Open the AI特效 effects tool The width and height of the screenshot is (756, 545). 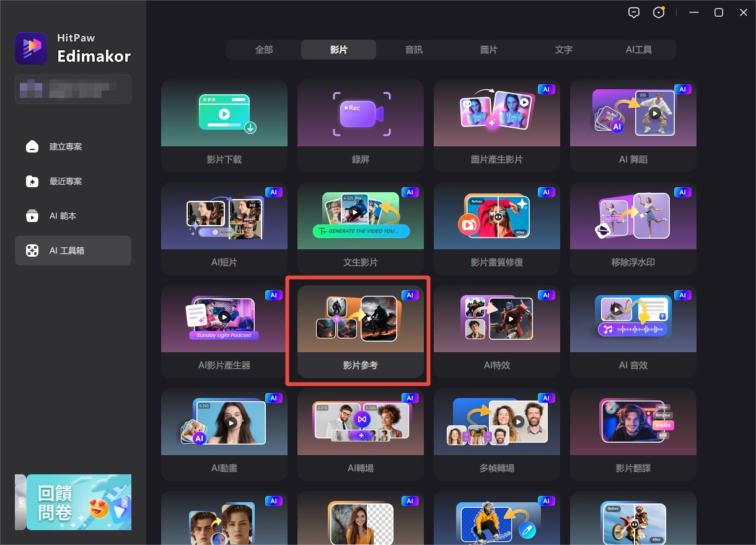point(497,332)
